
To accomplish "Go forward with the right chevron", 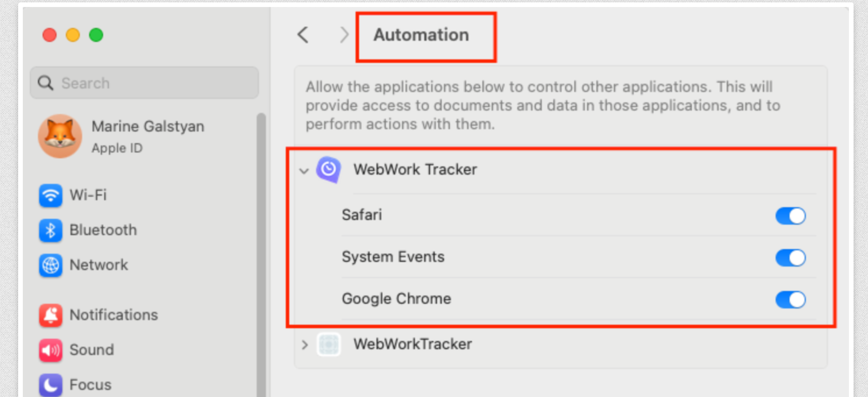I will tap(344, 35).
